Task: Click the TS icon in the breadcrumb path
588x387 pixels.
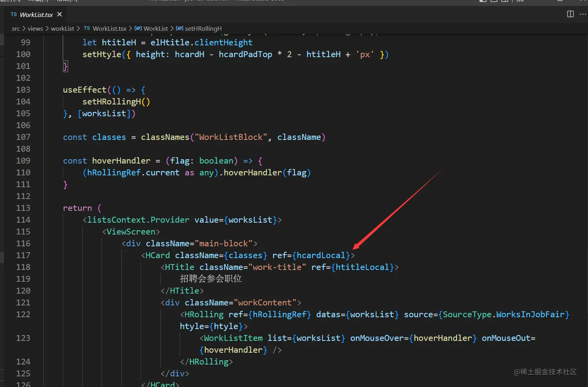Action: click(x=87, y=28)
